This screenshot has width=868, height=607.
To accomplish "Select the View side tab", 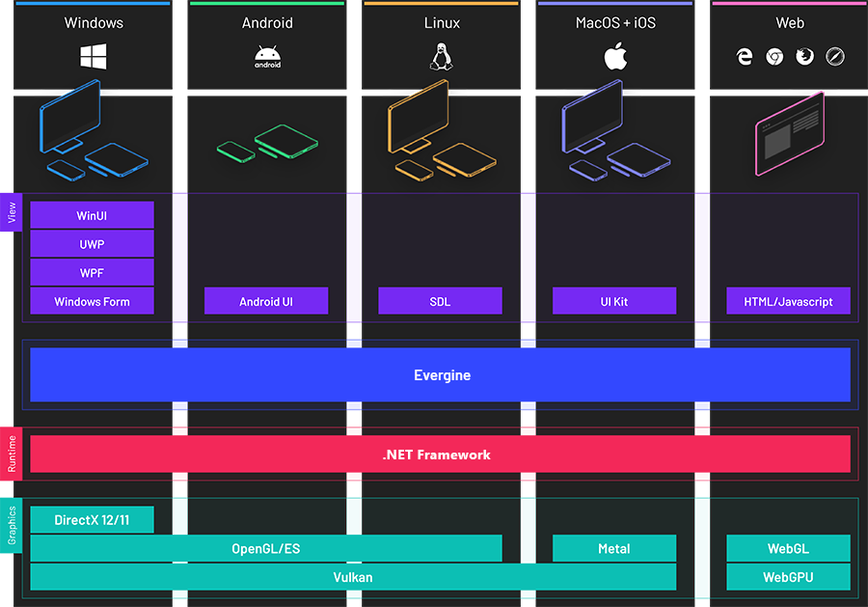I will pos(12,212).
